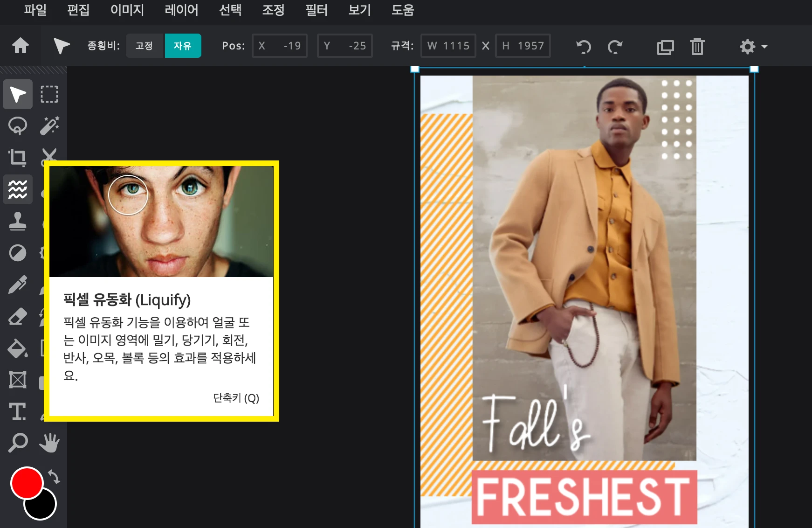Click the Liquify tooltip preview image

(161, 222)
